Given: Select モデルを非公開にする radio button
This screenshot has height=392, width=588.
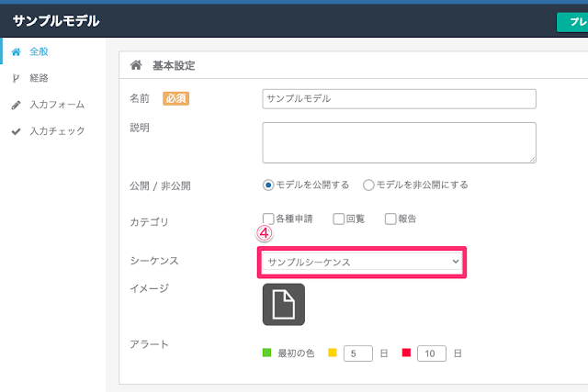Looking at the screenshot, I should coord(368,185).
